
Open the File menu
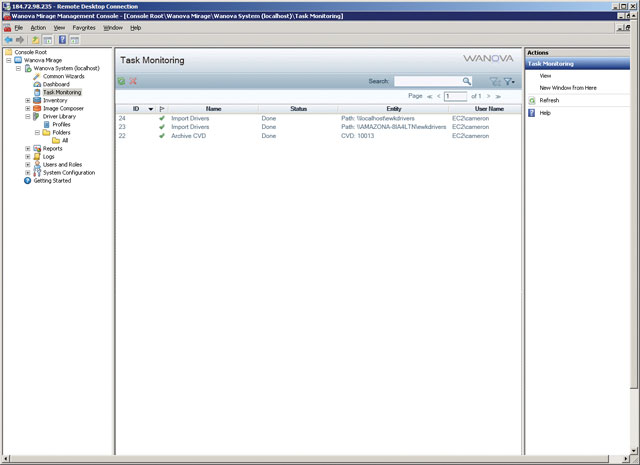[19, 28]
